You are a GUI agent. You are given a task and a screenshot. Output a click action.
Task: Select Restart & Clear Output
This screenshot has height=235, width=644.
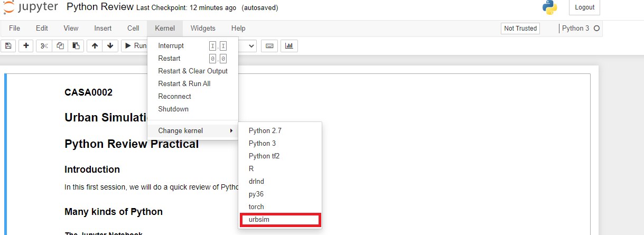193,71
